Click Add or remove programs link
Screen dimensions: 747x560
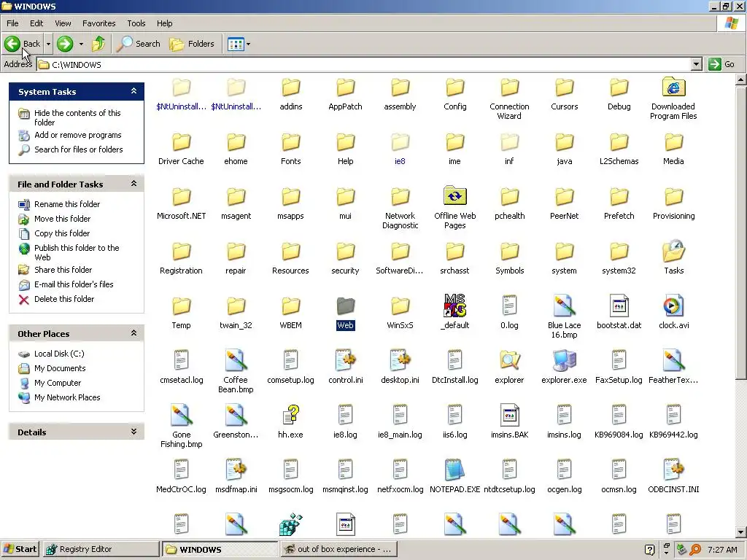pos(77,135)
